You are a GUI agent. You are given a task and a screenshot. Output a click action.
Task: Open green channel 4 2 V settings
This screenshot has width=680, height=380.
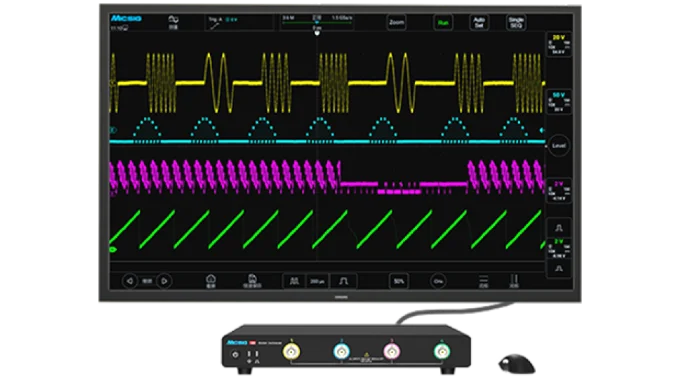tap(558, 249)
